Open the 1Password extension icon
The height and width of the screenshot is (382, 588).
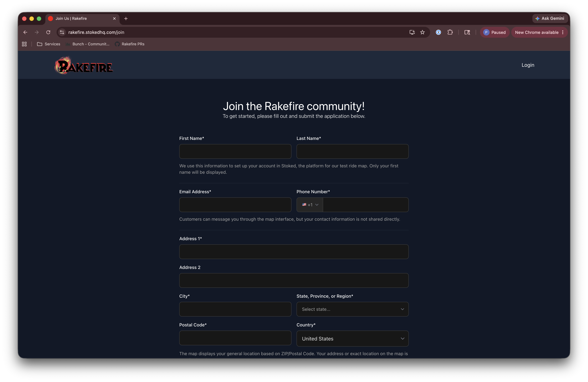tap(438, 32)
